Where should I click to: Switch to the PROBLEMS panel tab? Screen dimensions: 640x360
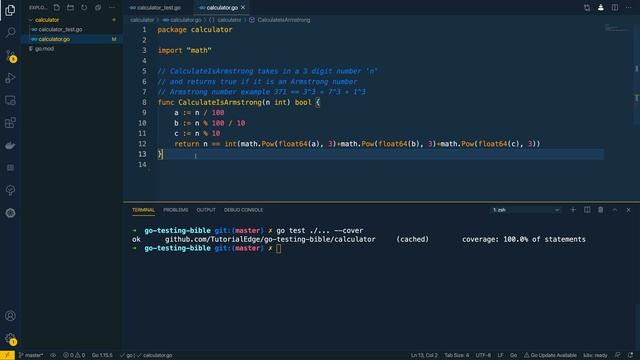176,210
